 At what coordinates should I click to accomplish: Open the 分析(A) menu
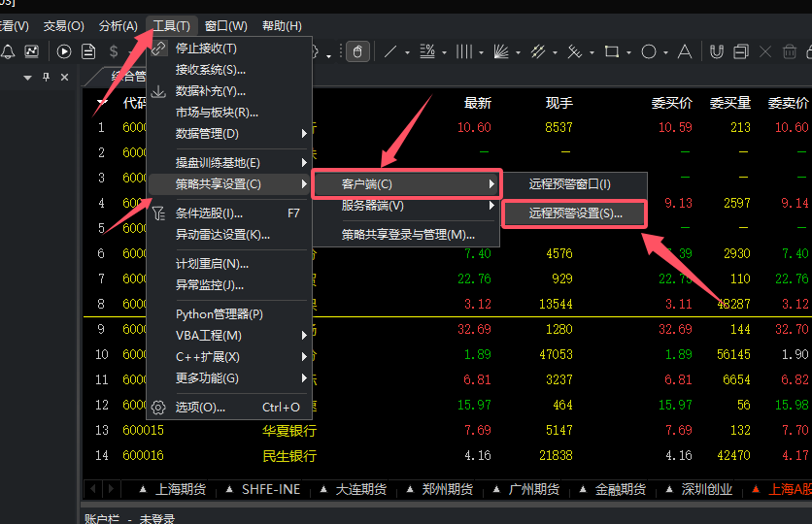pyautogui.click(x=118, y=25)
